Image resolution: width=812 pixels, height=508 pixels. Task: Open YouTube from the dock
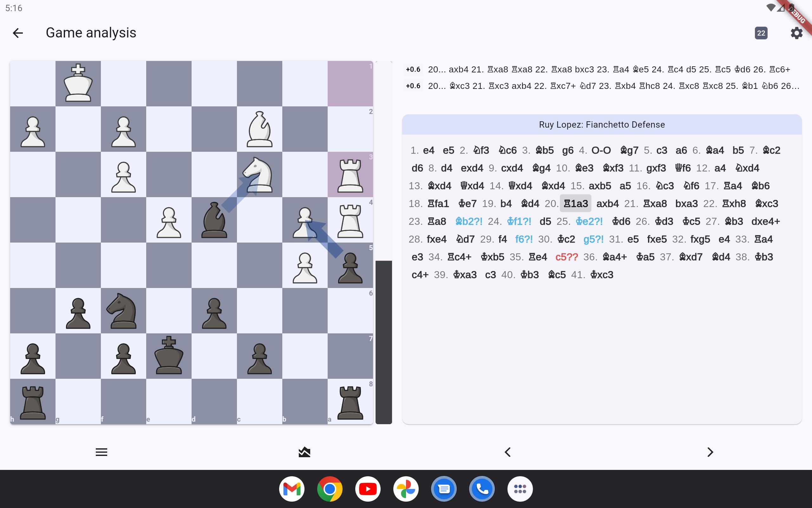click(x=368, y=489)
